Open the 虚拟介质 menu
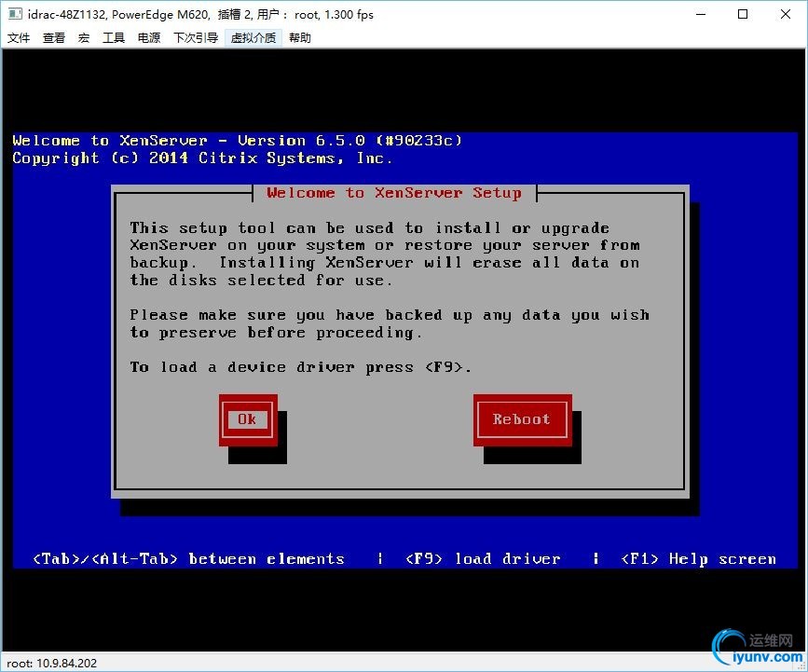This screenshot has width=808, height=672. (x=253, y=37)
